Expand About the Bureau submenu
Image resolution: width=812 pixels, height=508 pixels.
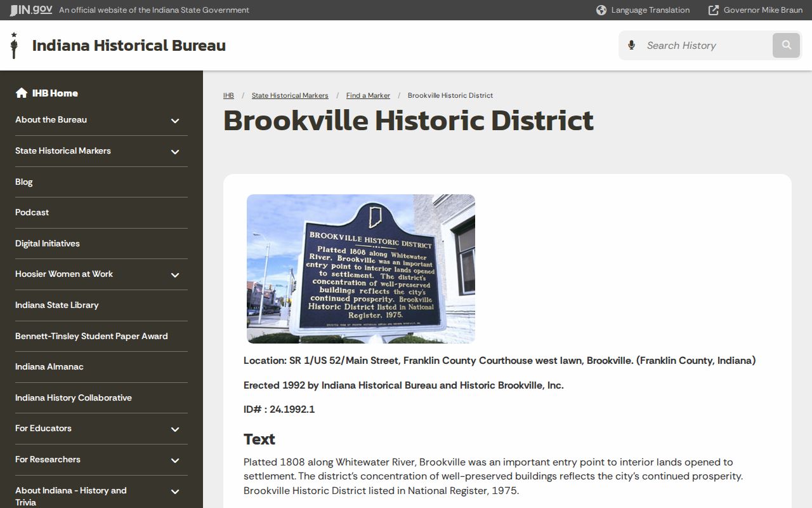pos(175,121)
